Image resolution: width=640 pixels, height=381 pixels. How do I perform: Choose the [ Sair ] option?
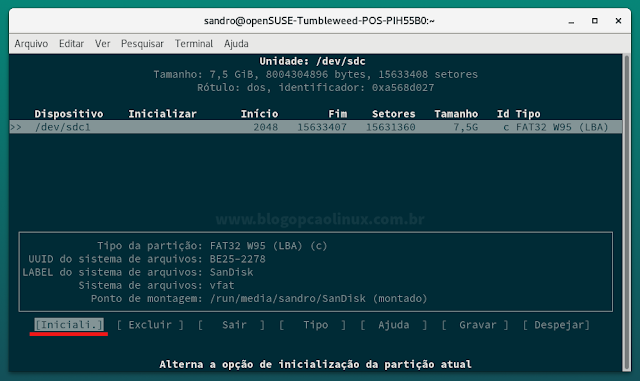(x=231, y=325)
